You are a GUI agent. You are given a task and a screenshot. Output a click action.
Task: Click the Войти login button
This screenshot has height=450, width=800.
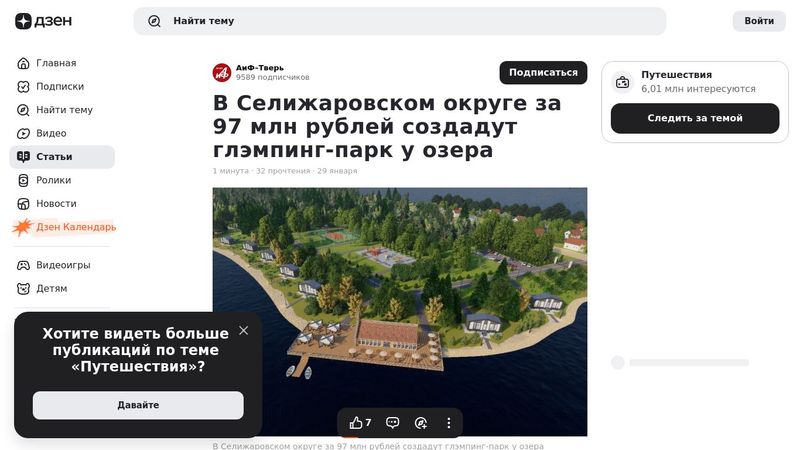tap(759, 21)
